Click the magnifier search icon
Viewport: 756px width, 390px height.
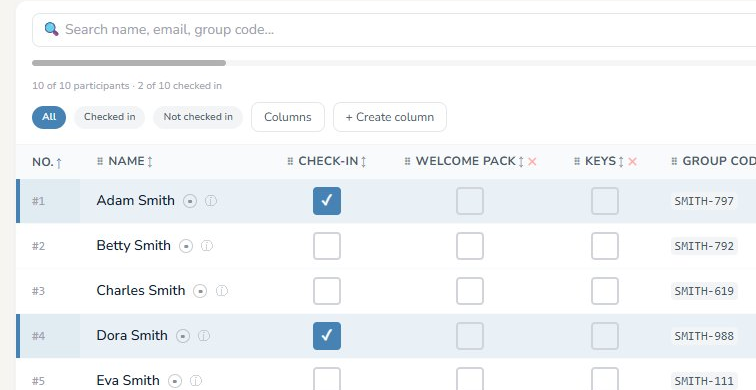click(52, 29)
